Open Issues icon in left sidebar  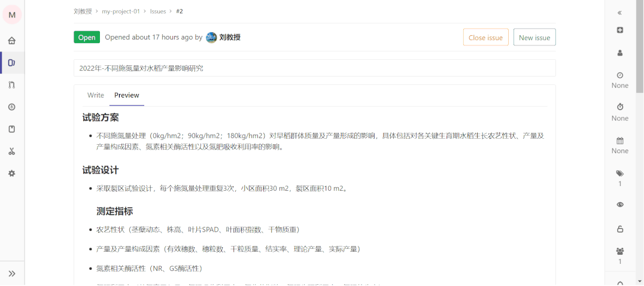coord(12,63)
